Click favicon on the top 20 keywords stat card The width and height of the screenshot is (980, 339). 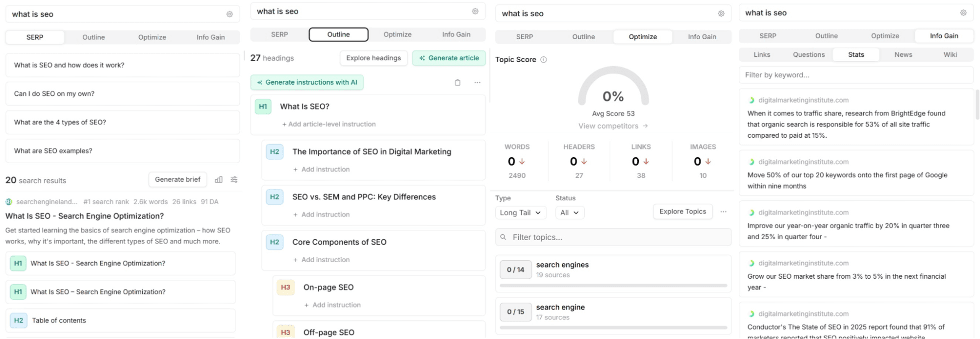tap(752, 162)
